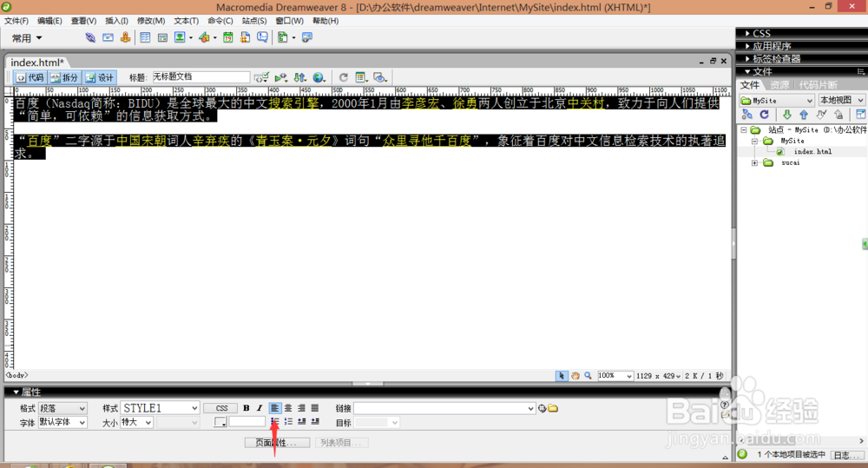The image size is (868, 468).
Task: Click the Select pointer tool
Action: click(x=562, y=375)
